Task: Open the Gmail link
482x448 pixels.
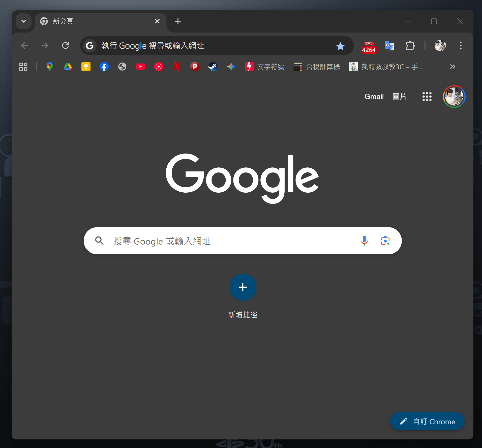Action: tap(374, 97)
